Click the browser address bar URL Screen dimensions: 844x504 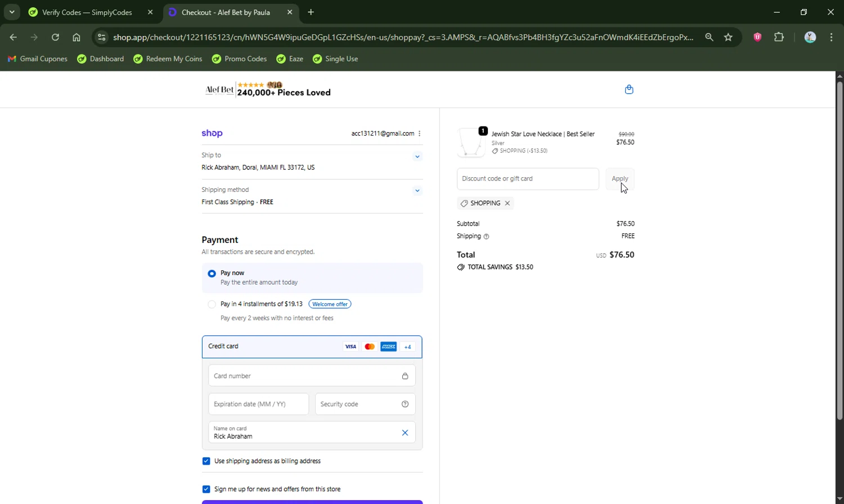click(403, 37)
